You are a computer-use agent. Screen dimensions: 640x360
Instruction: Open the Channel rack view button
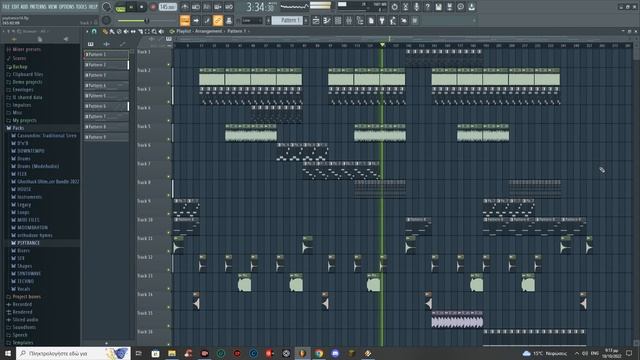(x=338, y=20)
